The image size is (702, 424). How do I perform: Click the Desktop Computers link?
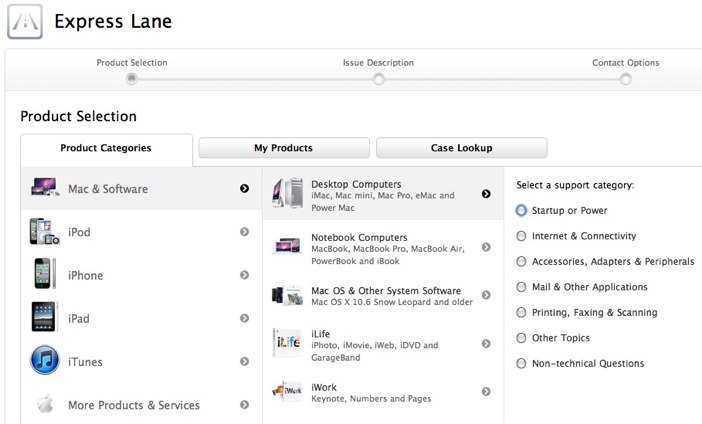pos(356,184)
